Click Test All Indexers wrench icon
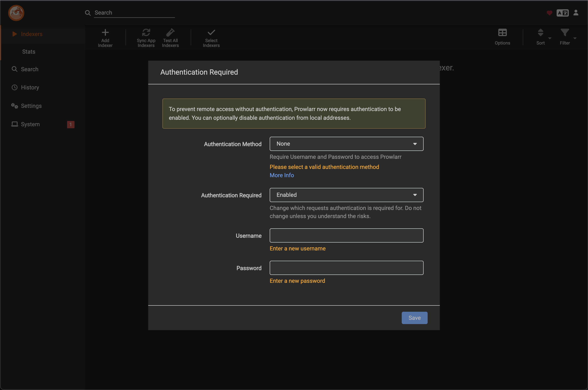This screenshot has width=588, height=390. [170, 32]
